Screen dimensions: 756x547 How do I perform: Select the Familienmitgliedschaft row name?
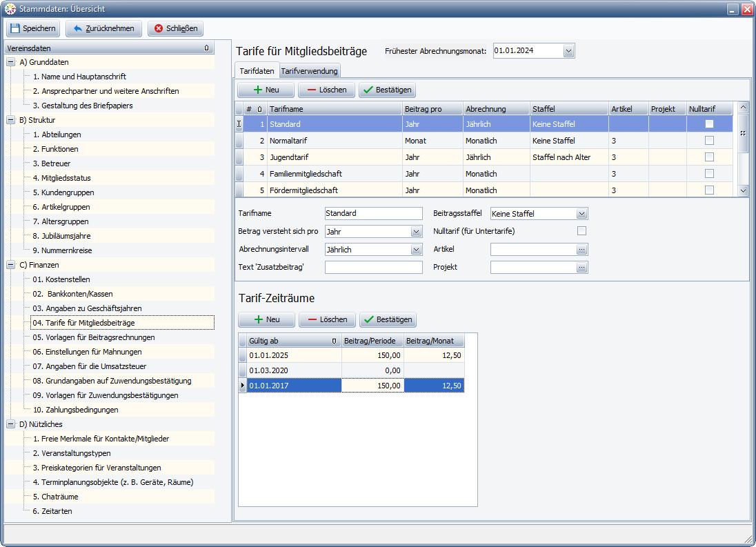coord(306,174)
